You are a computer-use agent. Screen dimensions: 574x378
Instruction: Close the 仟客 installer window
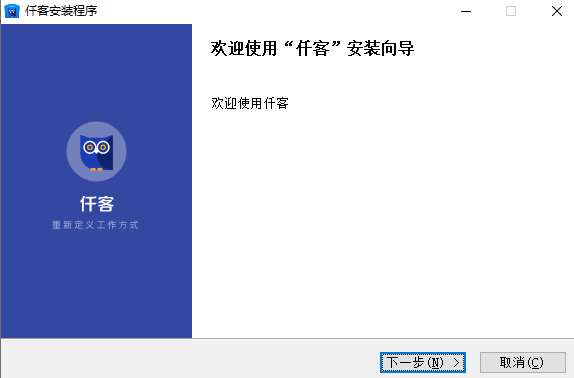557,11
